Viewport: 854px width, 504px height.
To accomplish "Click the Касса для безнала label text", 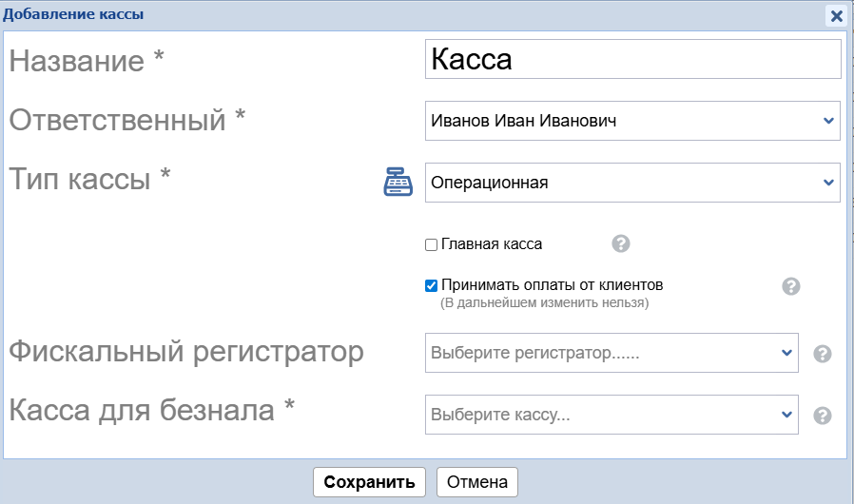I will click(x=151, y=411).
